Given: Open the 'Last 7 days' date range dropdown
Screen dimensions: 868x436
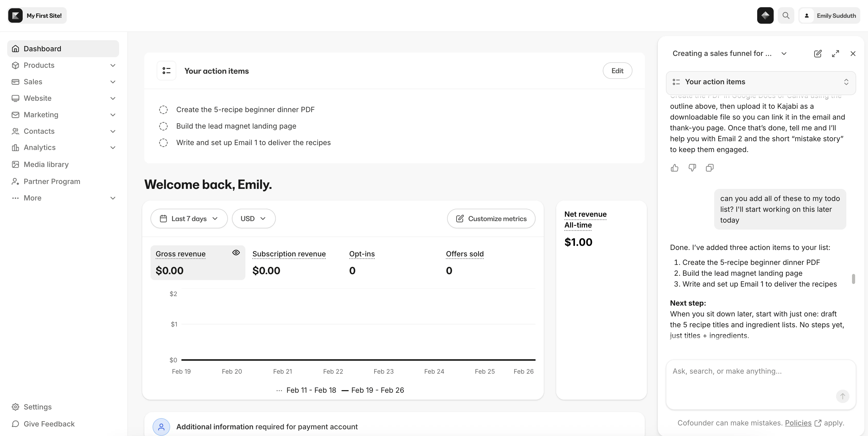Looking at the screenshot, I should tap(189, 219).
